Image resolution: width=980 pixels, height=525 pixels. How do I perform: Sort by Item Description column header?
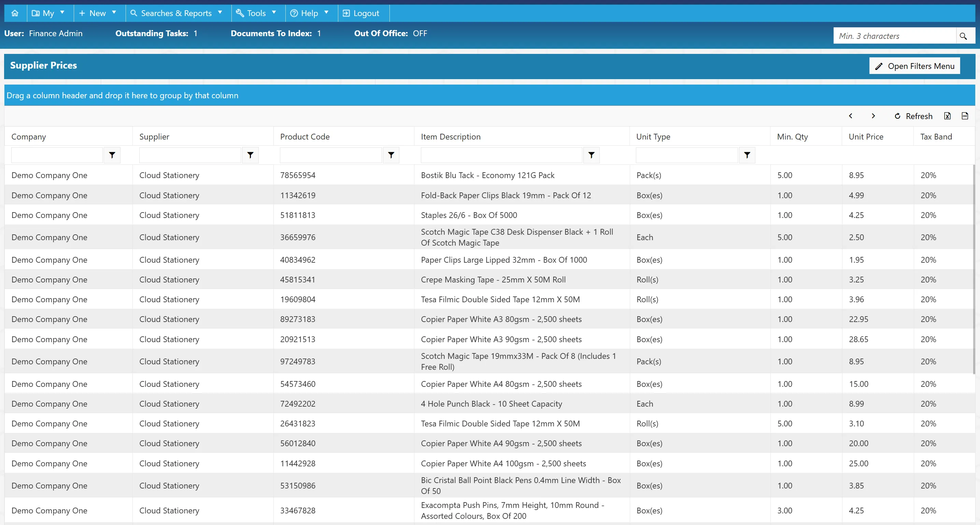click(x=451, y=137)
